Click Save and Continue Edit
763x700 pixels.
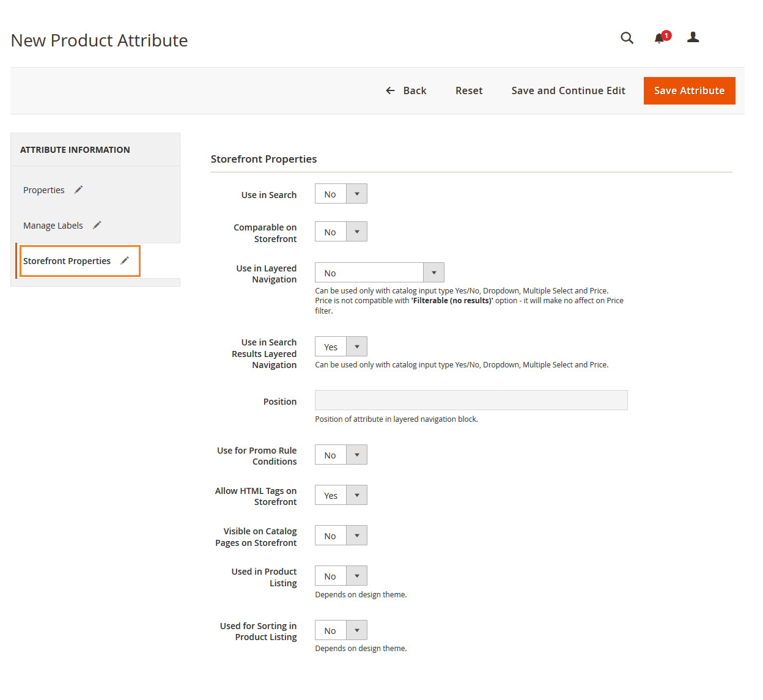568,90
